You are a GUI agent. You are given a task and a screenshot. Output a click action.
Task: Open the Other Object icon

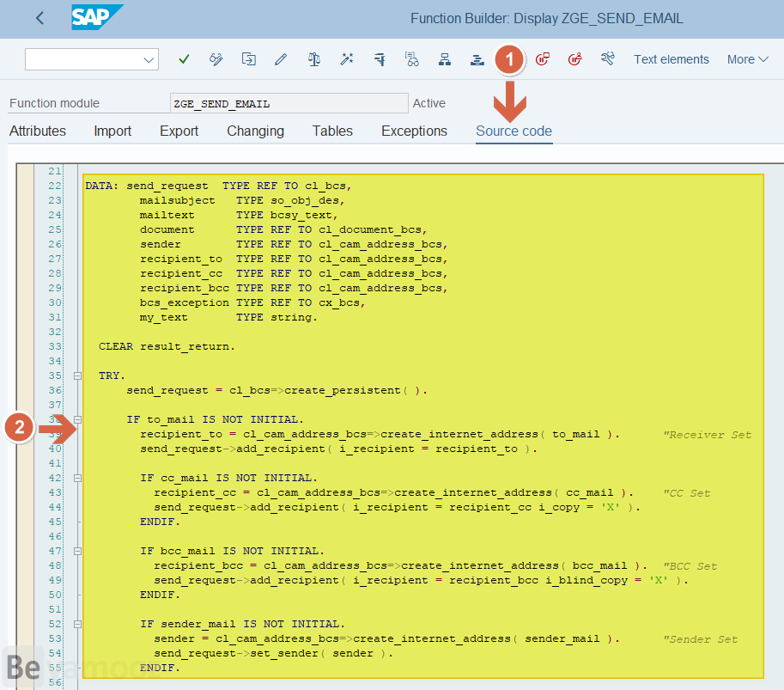248,59
